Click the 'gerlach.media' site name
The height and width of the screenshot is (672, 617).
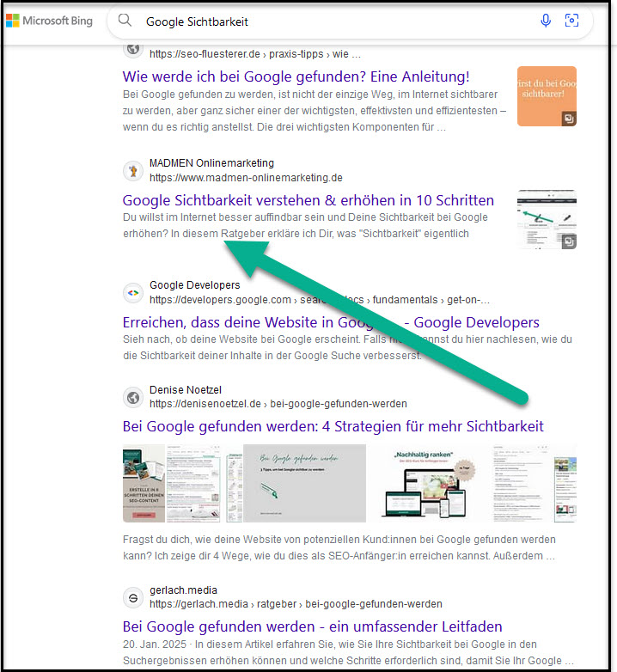[x=183, y=590]
